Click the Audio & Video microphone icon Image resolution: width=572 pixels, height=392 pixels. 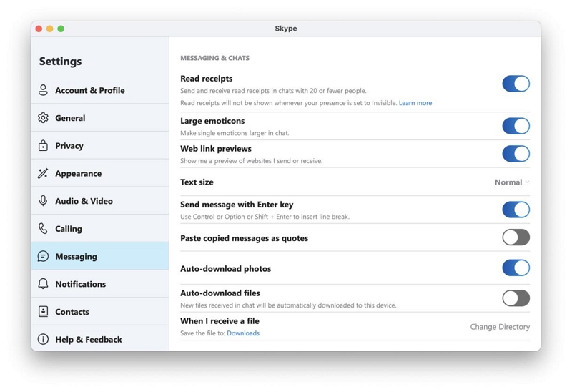tap(43, 201)
